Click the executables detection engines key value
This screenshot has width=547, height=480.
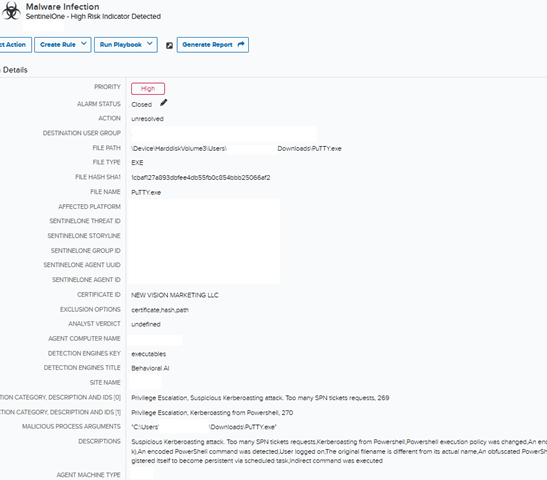[149, 354]
